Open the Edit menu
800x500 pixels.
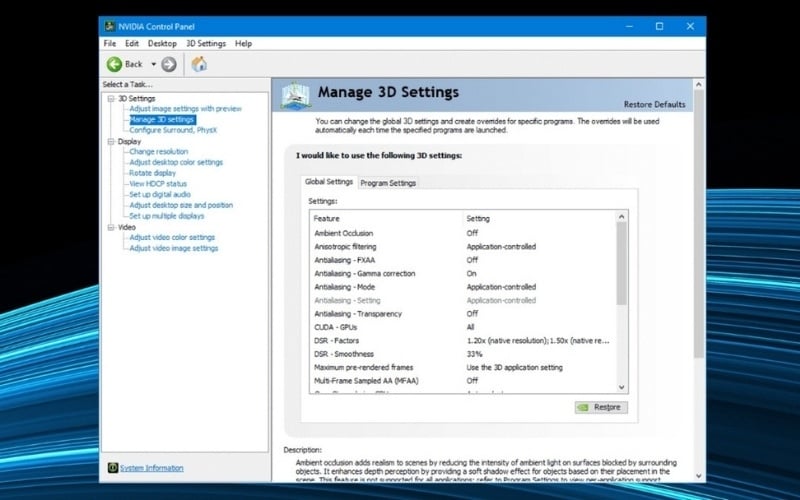tap(132, 43)
